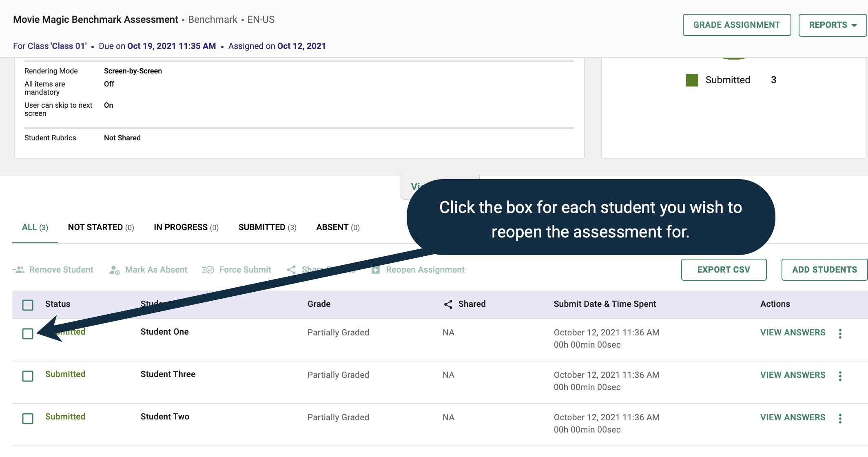Click the Remove Student label
Viewport: 868px width, 457px height.
tap(61, 270)
